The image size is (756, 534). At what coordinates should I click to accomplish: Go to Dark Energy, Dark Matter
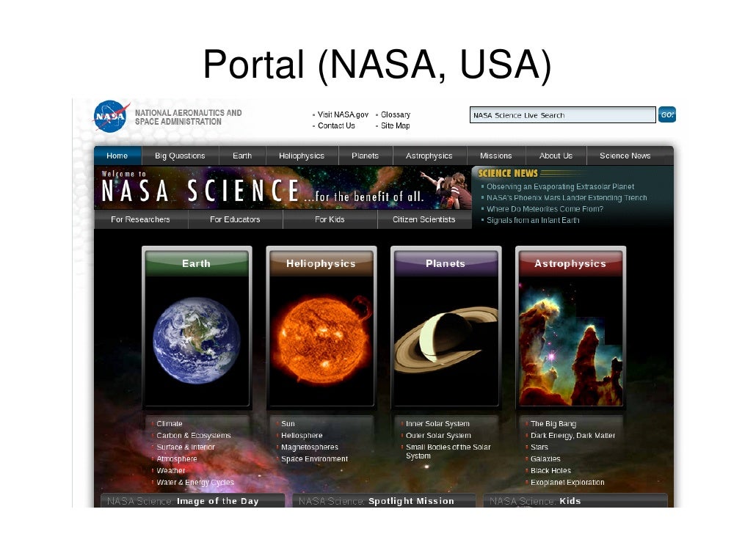point(573,435)
